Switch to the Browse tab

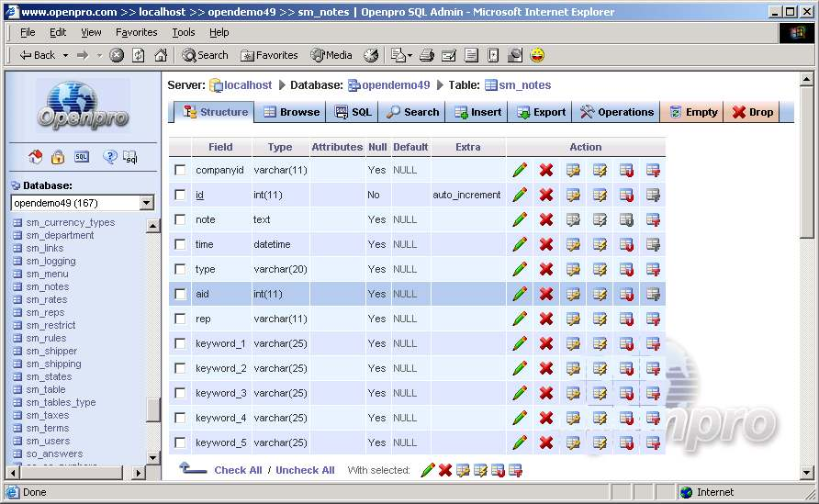291,112
